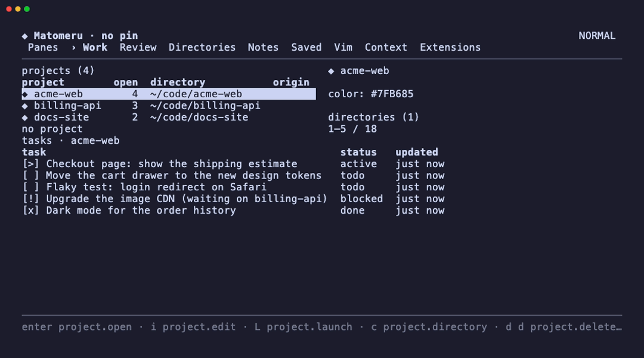Toggle the blocked [!] marker on Upgrade image CDN
This screenshot has height=358, width=644.
(x=31, y=199)
